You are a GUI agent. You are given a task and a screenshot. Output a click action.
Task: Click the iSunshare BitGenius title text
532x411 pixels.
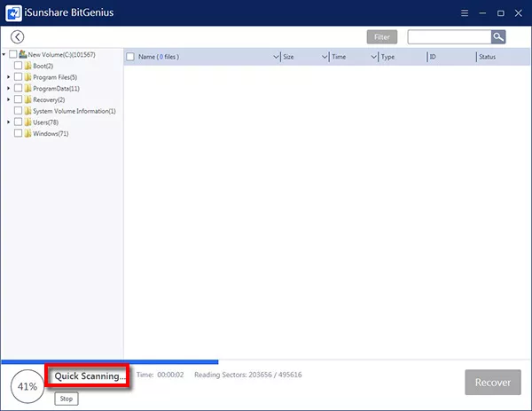point(69,12)
